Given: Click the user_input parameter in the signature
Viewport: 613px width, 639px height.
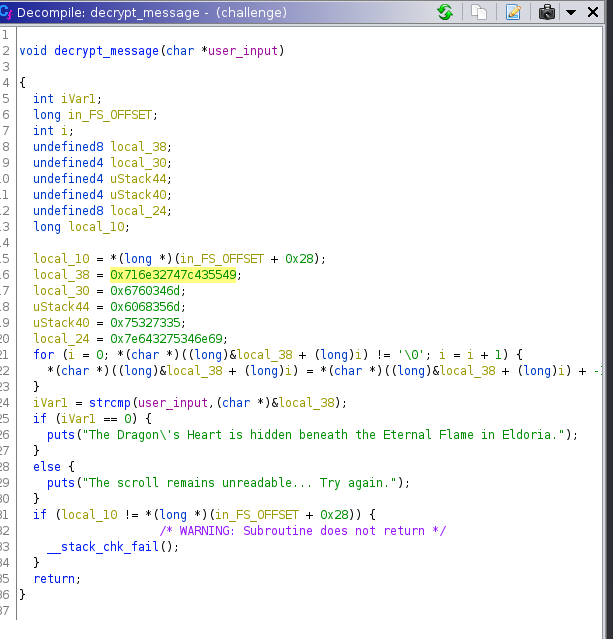Looking at the screenshot, I should 243,51.
